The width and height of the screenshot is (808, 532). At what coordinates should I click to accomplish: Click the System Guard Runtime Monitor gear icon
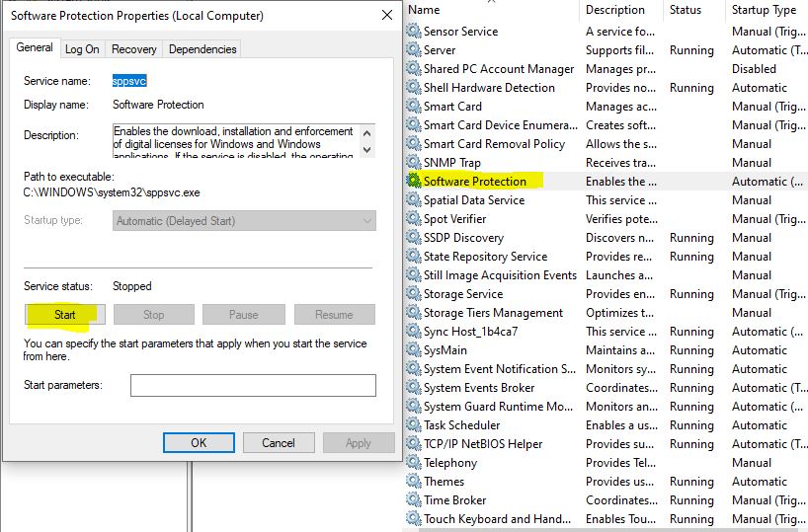(x=414, y=407)
